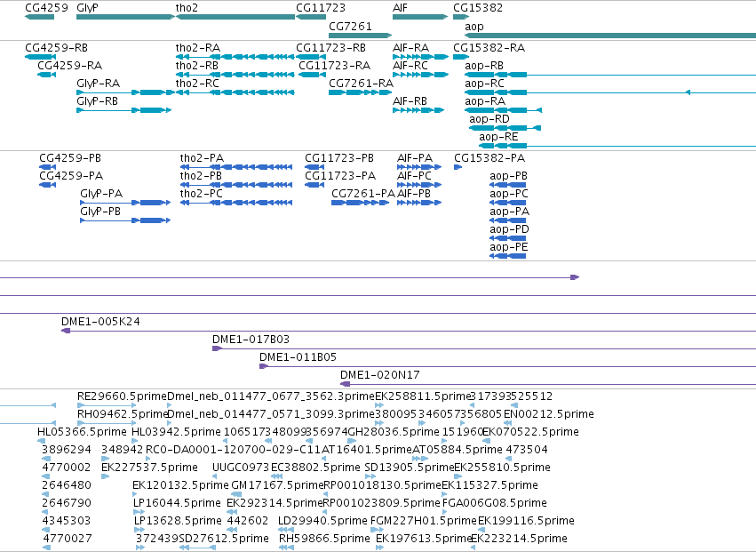Open the aop-RE transcript
Image resolution: width=756 pixels, height=552 pixels.
pyautogui.click(x=617, y=146)
